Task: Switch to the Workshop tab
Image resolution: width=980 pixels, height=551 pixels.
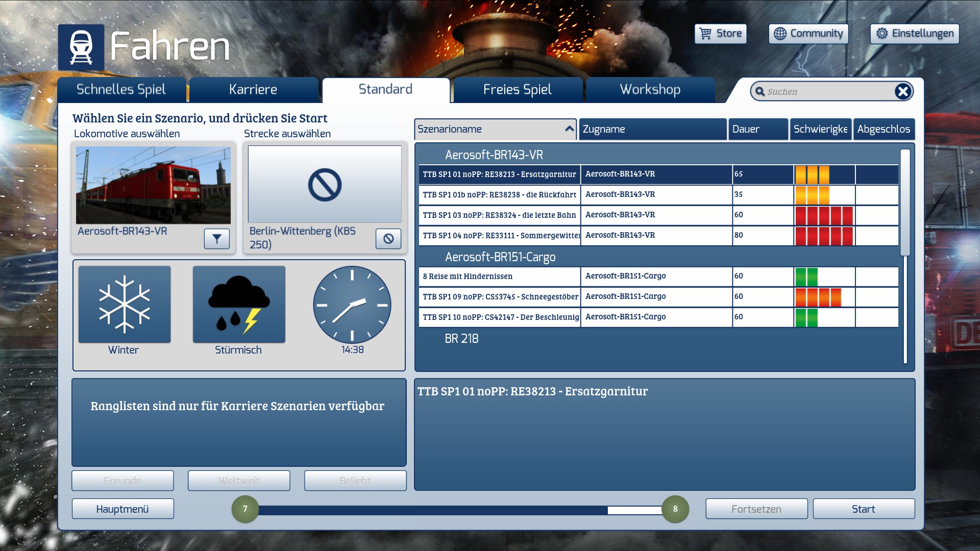Action: (x=650, y=90)
